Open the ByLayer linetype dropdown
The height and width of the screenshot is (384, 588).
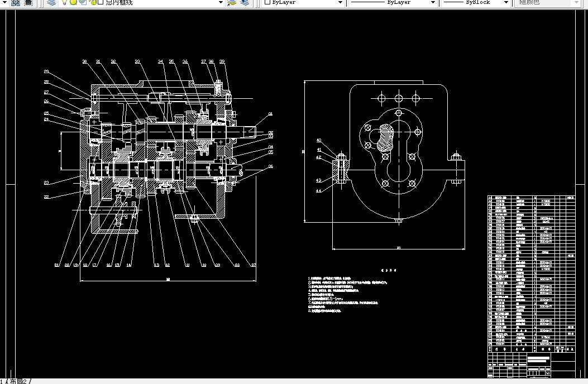pyautogui.click(x=433, y=3)
